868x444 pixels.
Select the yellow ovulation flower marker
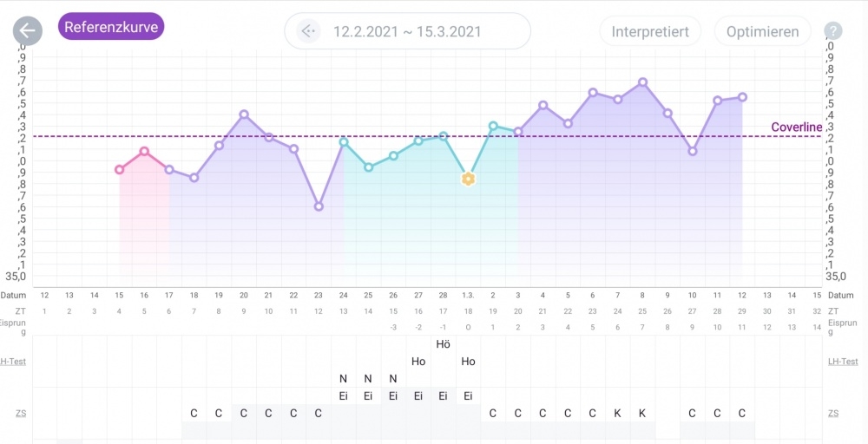coord(468,179)
